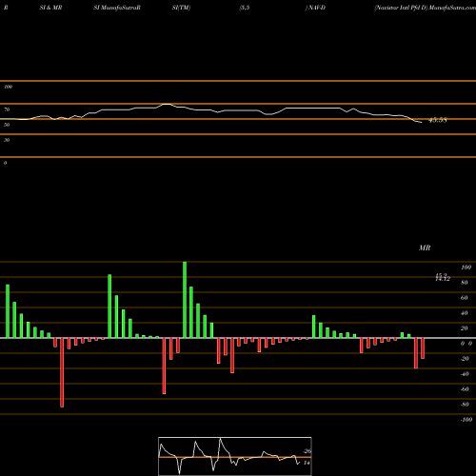The image size is (476, 476).
Task: Click the '(Navistar Intl Pfd D) MunafaSutra.com' title
Action: [x=425, y=8]
